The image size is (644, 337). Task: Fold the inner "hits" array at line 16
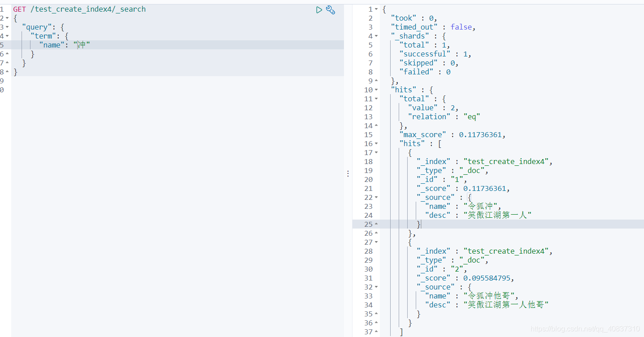pos(376,143)
